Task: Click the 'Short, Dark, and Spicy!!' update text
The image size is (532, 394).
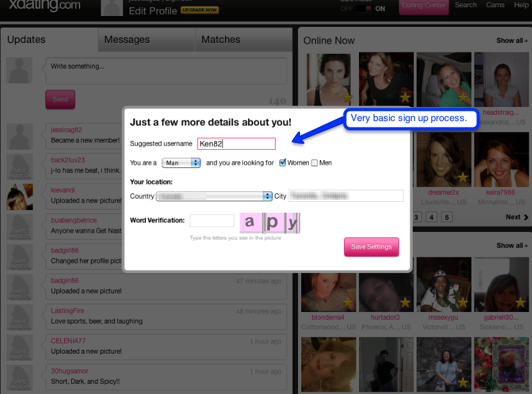Action: (85, 381)
